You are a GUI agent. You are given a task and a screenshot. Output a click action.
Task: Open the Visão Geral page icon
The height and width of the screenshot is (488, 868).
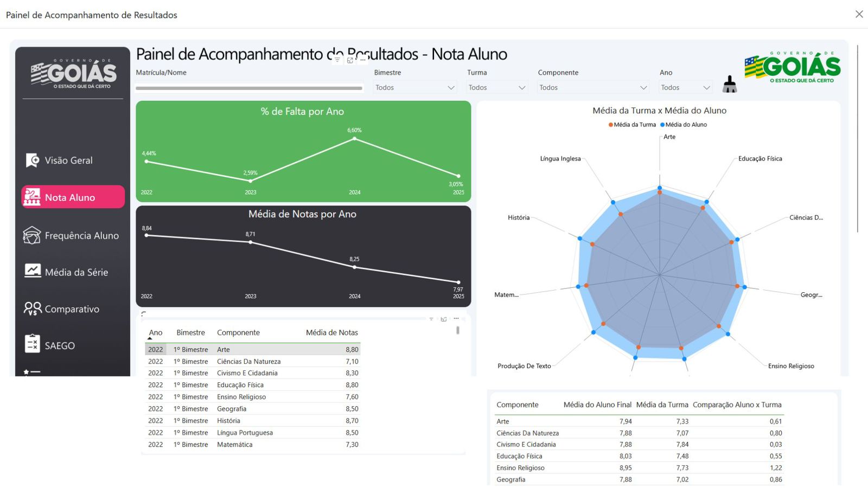coord(33,160)
